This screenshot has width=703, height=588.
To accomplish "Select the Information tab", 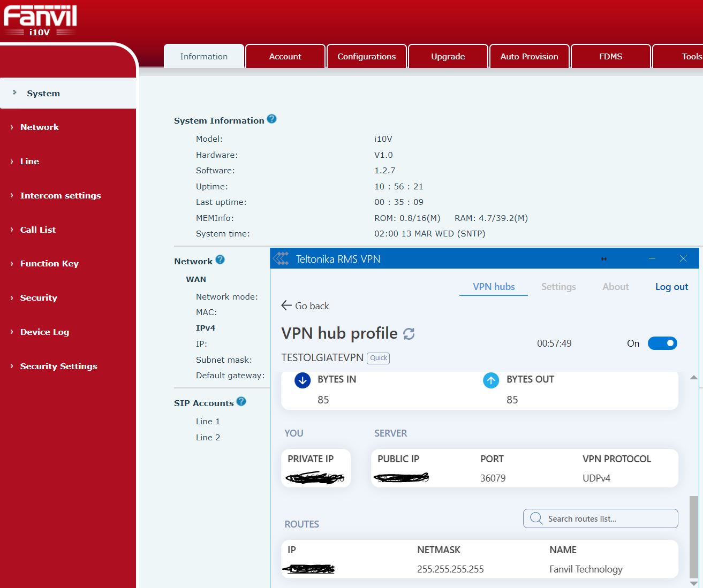I will click(204, 56).
